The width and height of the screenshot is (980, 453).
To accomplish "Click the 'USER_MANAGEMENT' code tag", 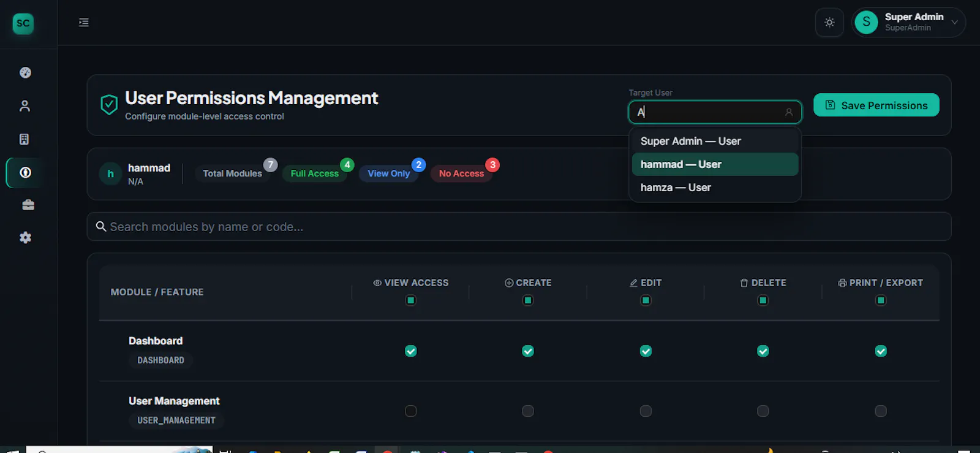I will [176, 421].
